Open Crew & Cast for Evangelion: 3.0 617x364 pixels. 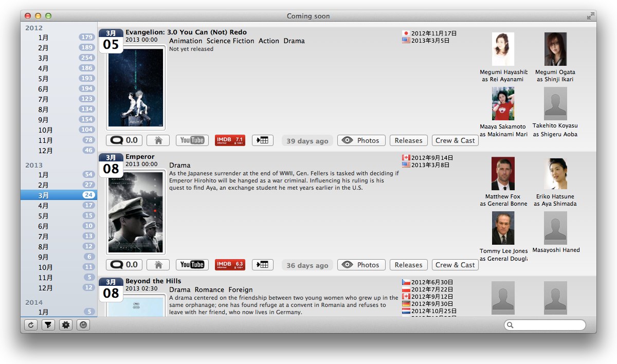pos(455,140)
